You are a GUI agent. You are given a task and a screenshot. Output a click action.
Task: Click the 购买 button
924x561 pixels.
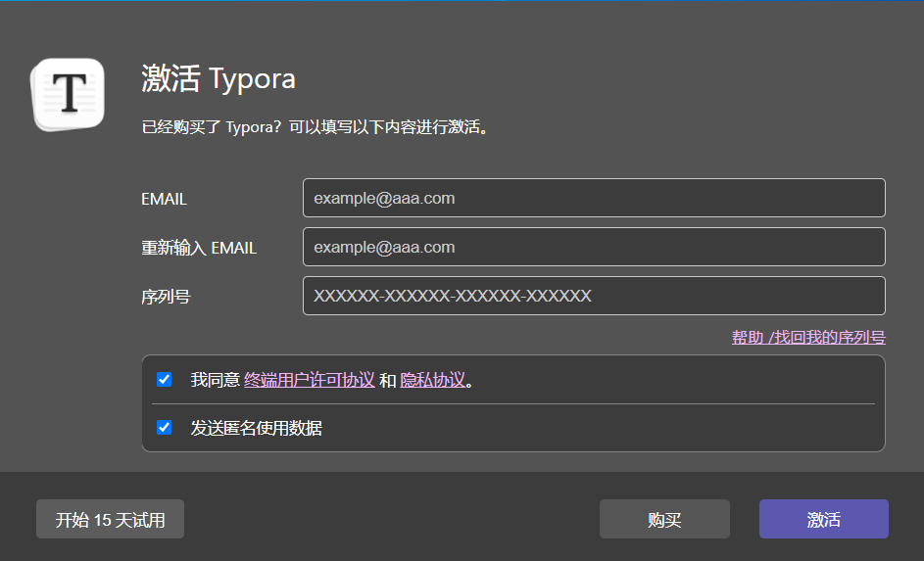(x=664, y=519)
